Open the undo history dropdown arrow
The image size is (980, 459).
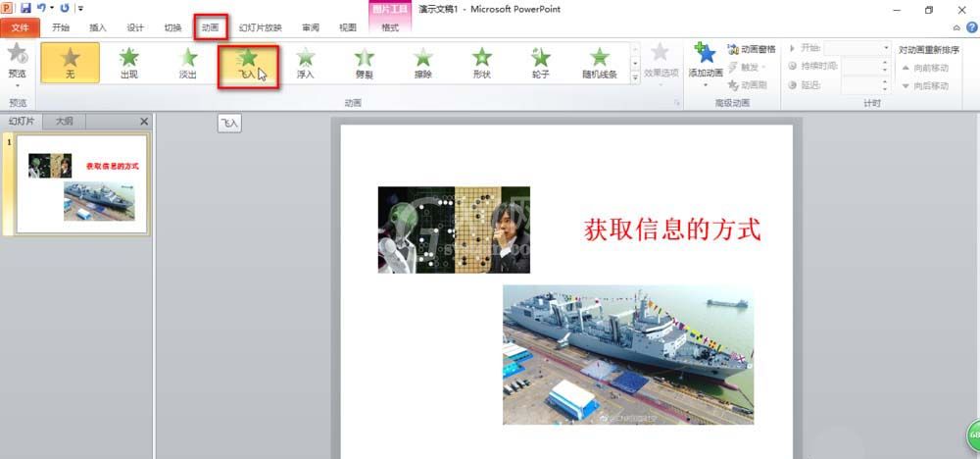pos(52,8)
